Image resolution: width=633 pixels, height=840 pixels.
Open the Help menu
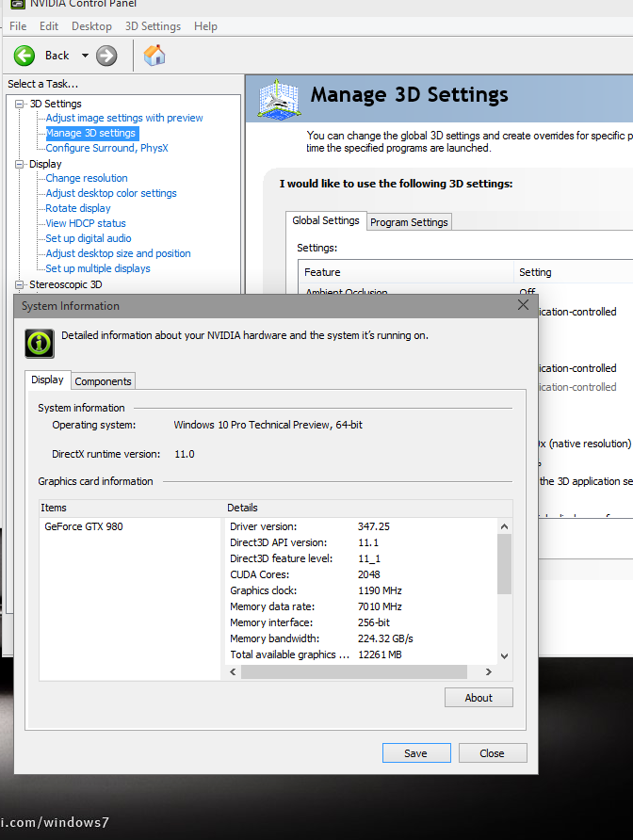pyautogui.click(x=205, y=26)
